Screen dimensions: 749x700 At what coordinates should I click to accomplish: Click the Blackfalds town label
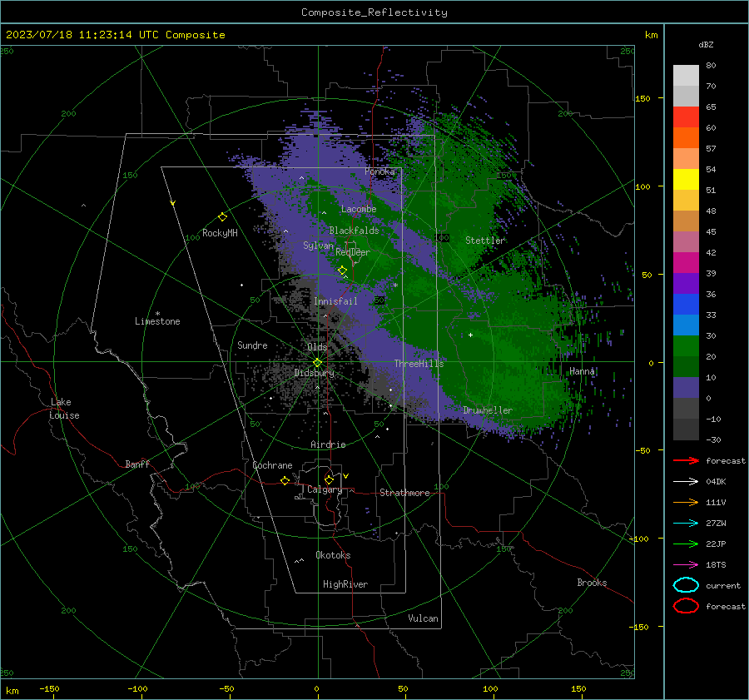[x=354, y=231]
